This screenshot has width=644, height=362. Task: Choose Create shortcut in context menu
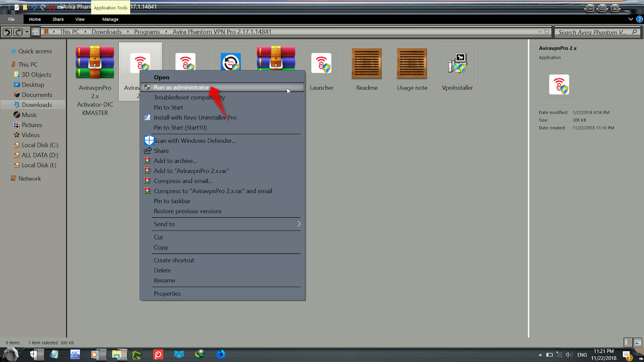tap(222, 260)
